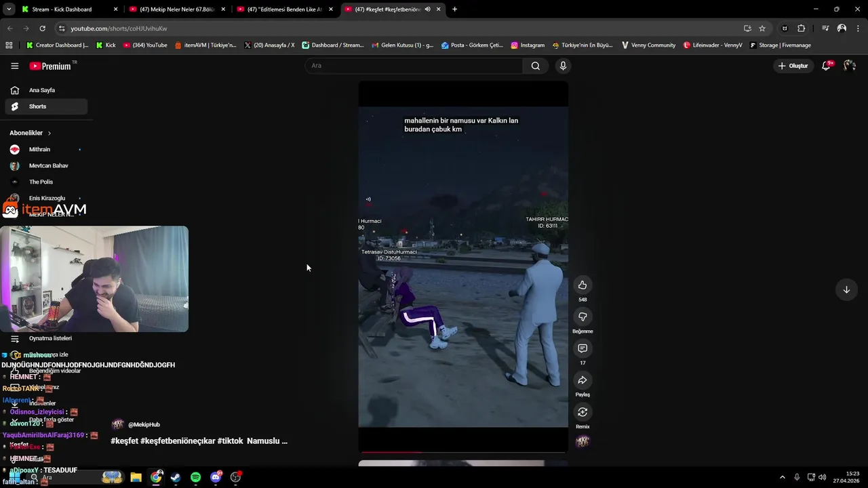Open Instagram bookmark
This screenshot has height=488, width=868.
[528, 45]
